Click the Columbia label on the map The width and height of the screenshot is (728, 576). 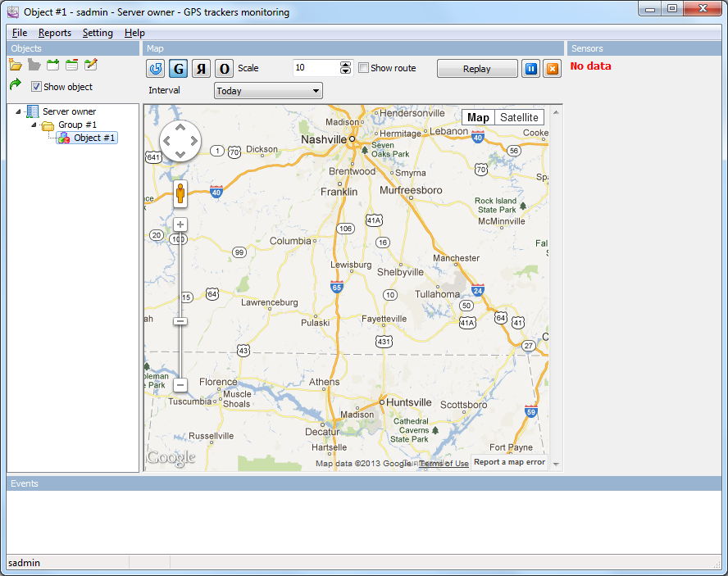[290, 241]
